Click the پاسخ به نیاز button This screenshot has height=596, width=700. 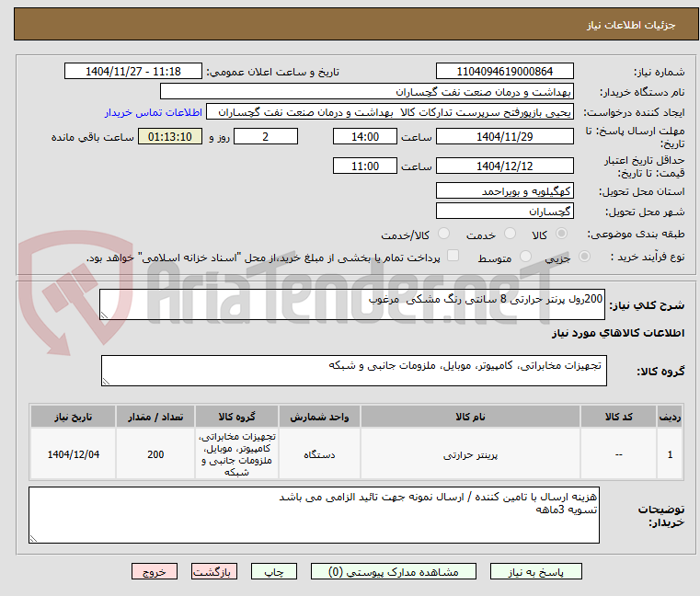coord(535,572)
